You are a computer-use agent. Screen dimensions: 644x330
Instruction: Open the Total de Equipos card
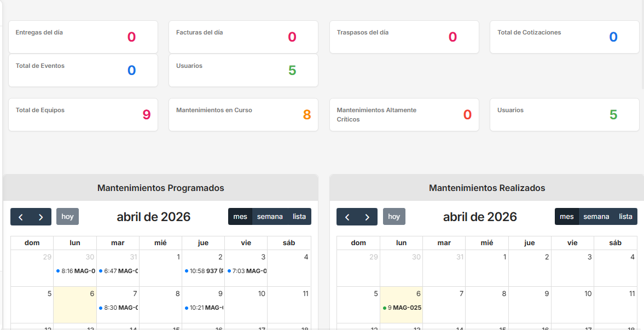(83, 115)
